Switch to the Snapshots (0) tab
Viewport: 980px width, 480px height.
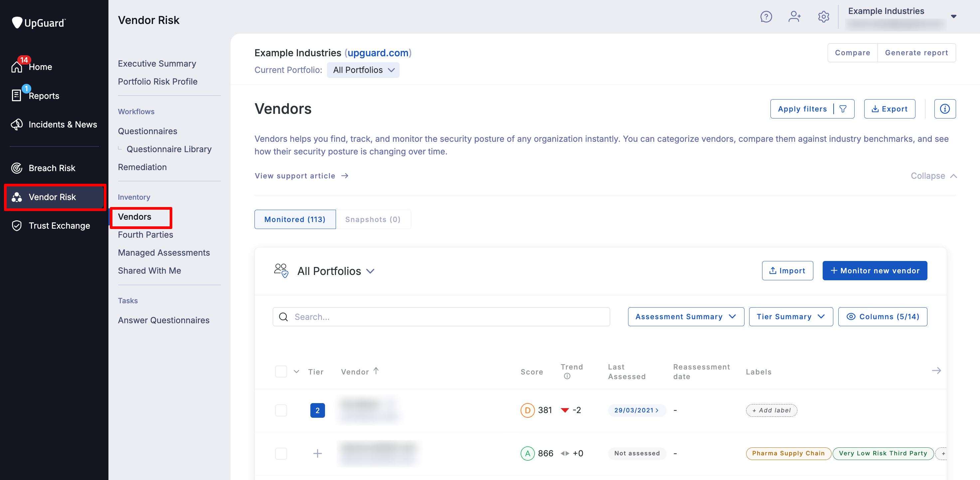(373, 219)
